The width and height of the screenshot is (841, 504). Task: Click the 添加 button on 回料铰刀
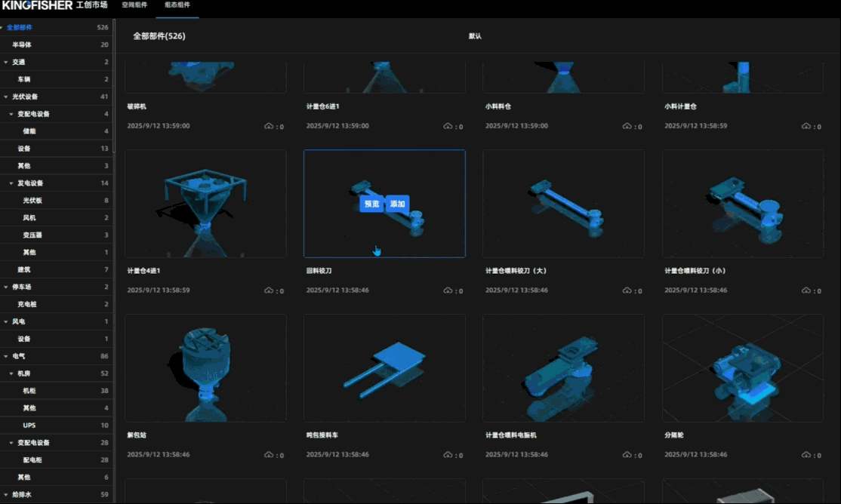tap(397, 204)
